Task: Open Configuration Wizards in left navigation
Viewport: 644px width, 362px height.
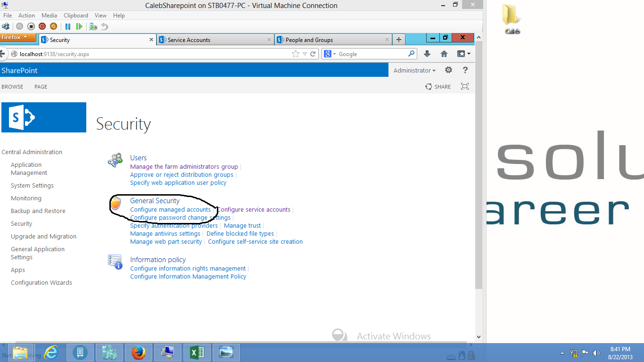Action: (x=41, y=283)
